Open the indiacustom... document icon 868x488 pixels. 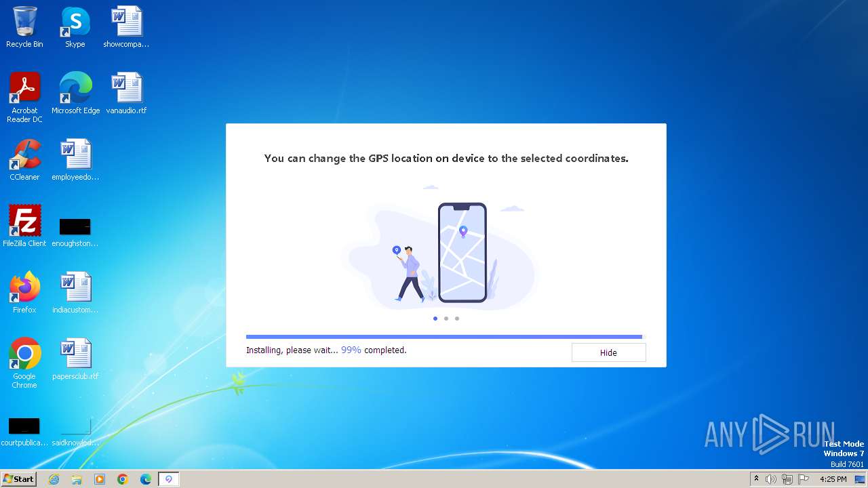(75, 292)
